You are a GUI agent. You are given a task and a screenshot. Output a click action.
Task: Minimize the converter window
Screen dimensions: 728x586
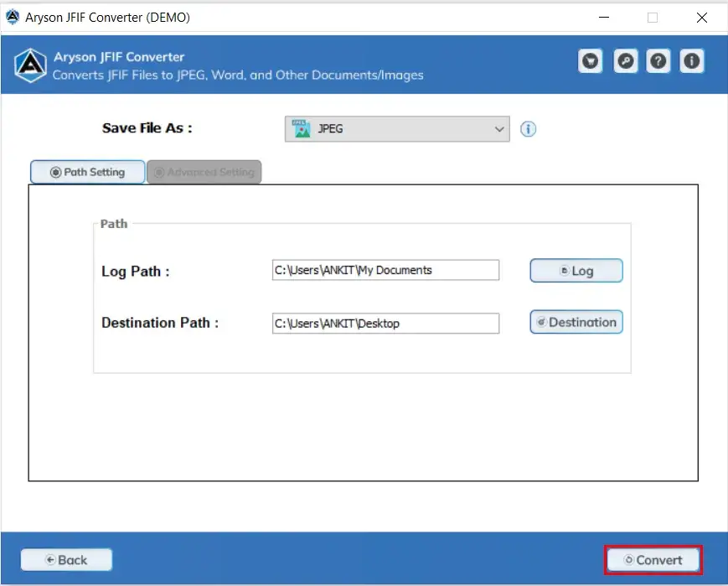coord(603,18)
